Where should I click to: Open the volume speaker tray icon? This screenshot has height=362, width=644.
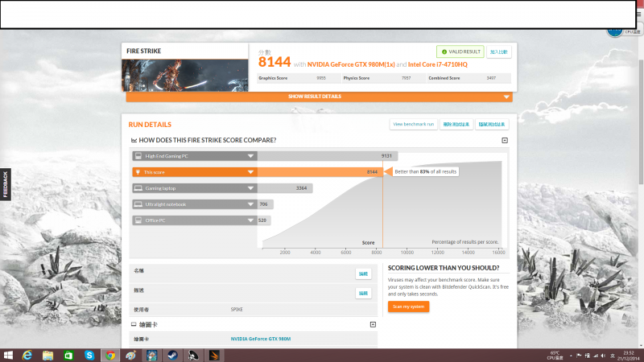(x=603, y=356)
